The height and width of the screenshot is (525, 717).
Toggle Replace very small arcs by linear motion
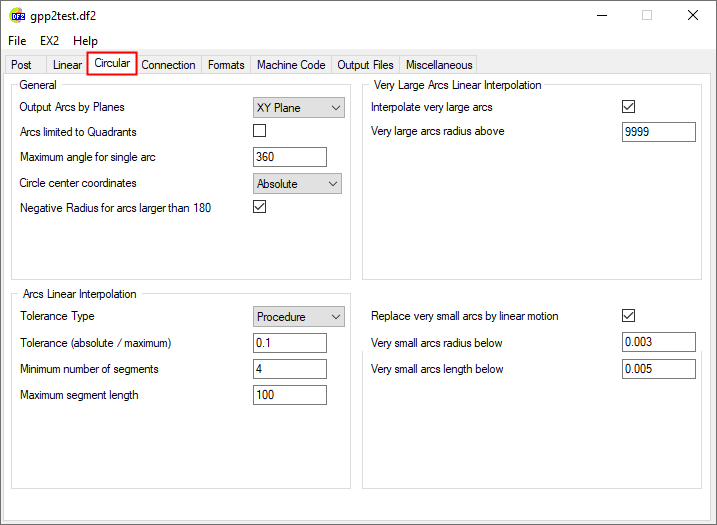[x=629, y=316]
